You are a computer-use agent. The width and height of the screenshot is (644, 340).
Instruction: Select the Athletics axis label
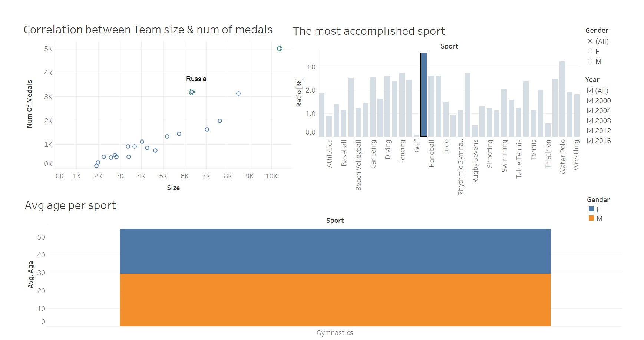coord(329,153)
